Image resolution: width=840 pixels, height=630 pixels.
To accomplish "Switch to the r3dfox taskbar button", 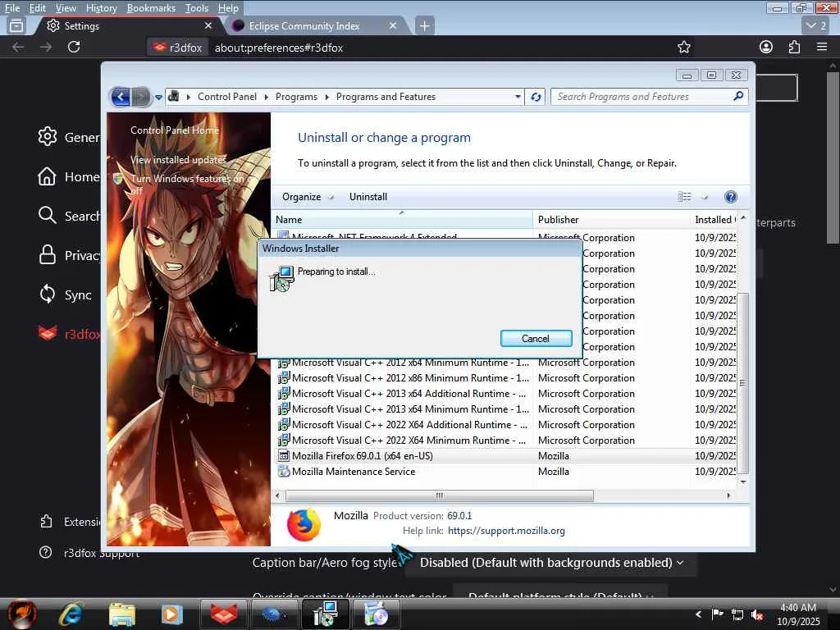I will (x=224, y=614).
